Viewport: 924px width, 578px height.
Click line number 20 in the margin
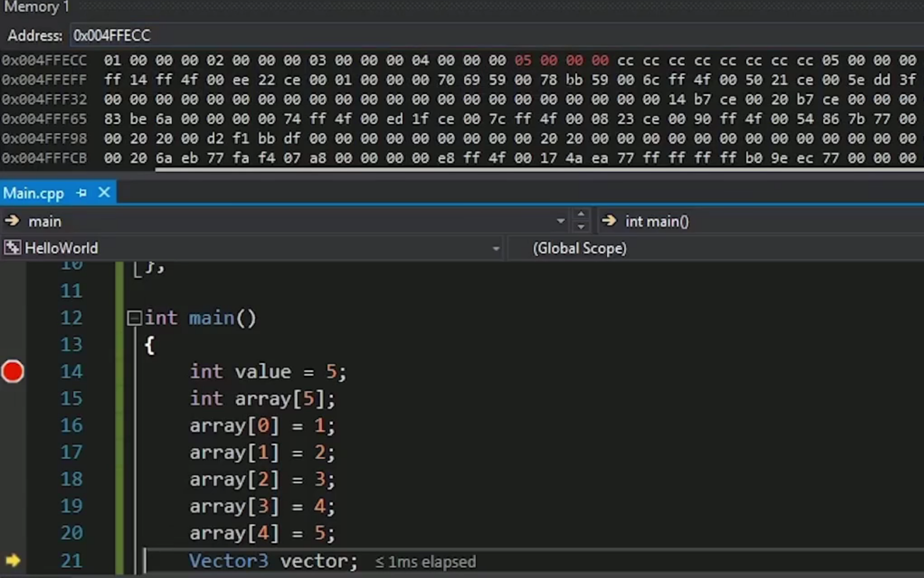coord(71,533)
